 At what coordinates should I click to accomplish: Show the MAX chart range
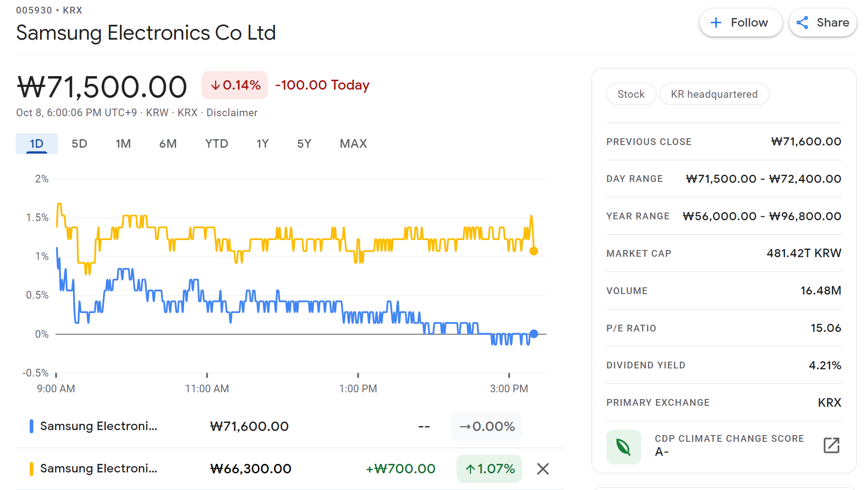[353, 144]
